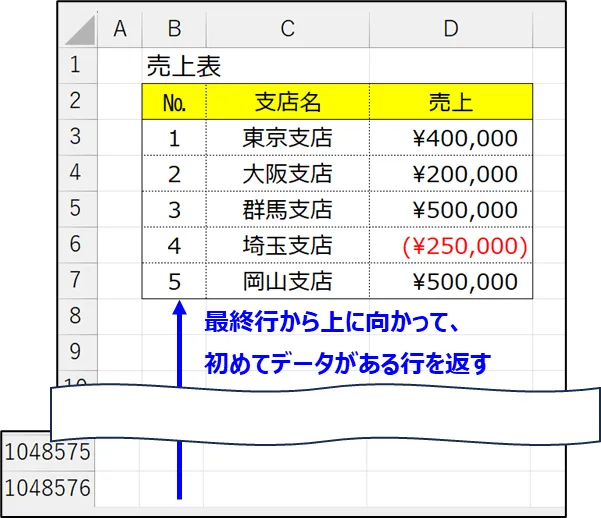Select row 1048575 header

click(x=48, y=452)
